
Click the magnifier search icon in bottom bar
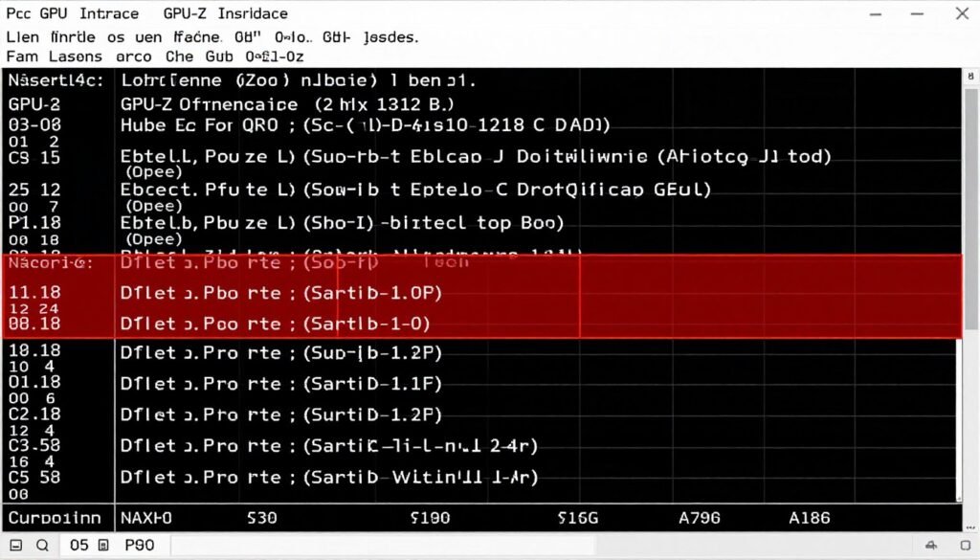42,545
